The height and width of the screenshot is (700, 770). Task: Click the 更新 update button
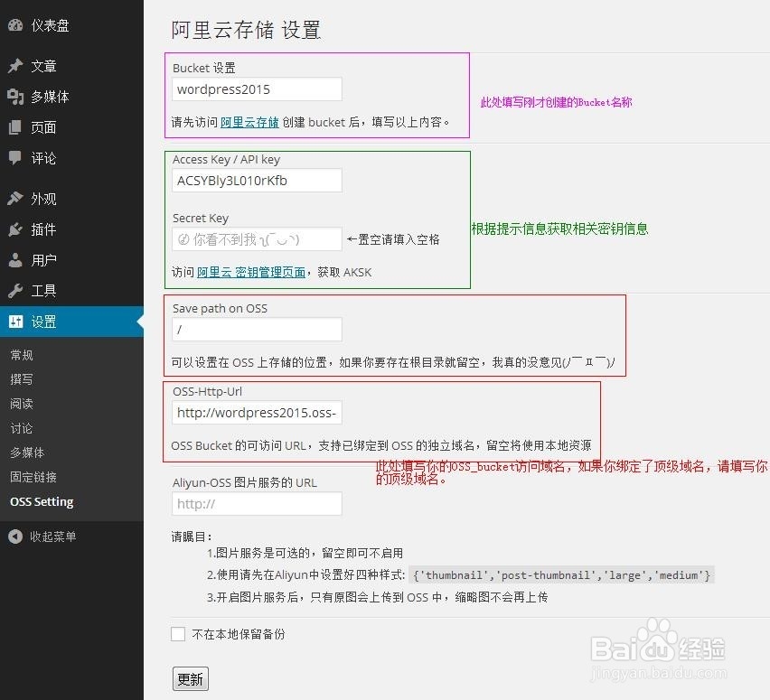pyautogui.click(x=191, y=679)
